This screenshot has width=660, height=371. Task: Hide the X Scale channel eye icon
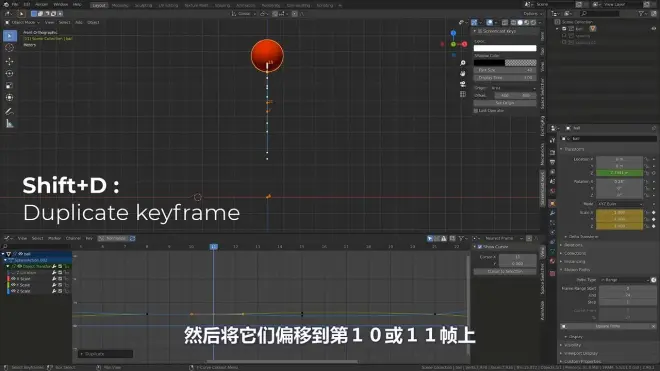(13, 279)
